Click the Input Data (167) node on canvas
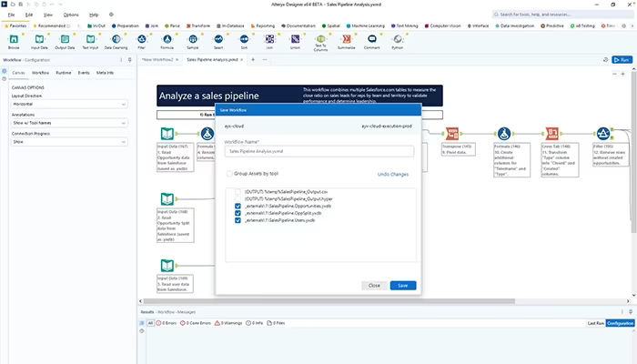This screenshot has width=637, height=364. point(167,133)
